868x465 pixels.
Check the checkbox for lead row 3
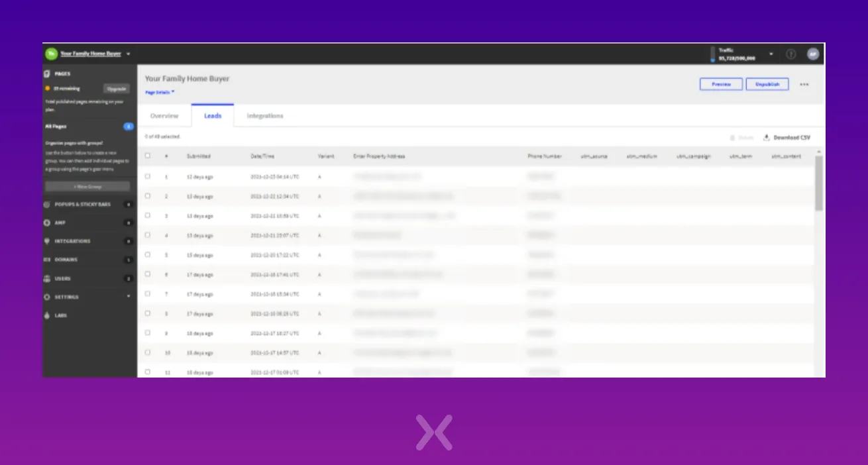click(x=148, y=215)
